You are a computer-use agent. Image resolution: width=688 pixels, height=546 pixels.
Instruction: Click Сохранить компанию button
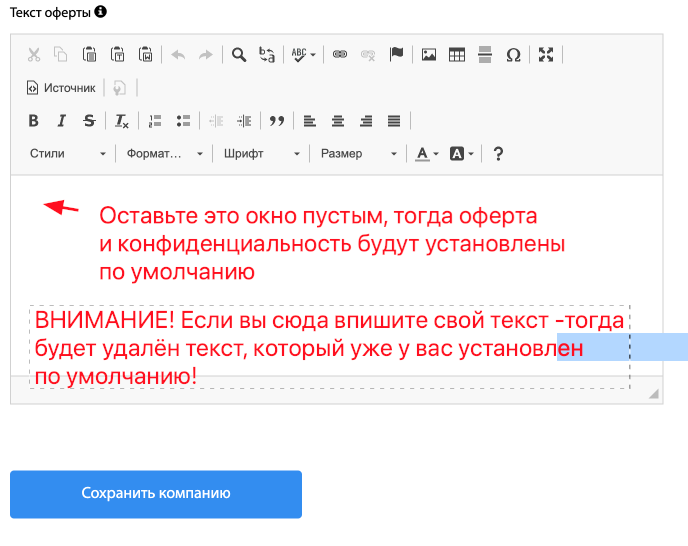[156, 494]
